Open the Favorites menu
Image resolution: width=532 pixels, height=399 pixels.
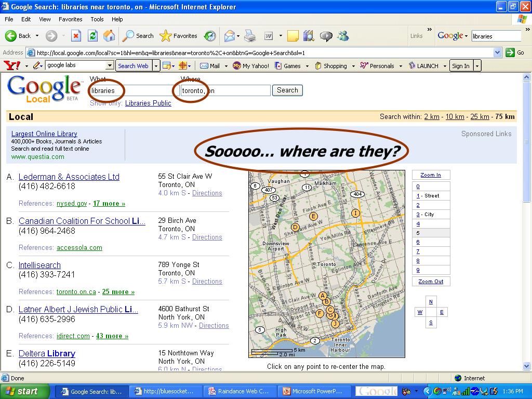[x=71, y=19]
